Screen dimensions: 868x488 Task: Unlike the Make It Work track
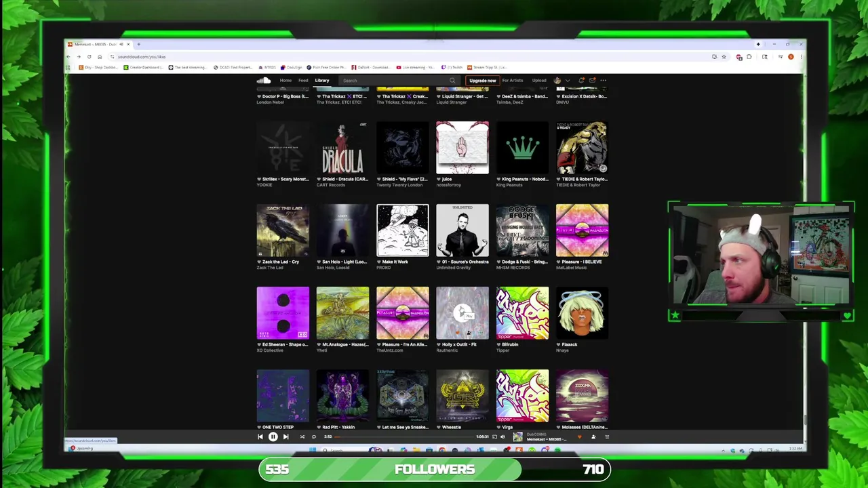point(379,262)
